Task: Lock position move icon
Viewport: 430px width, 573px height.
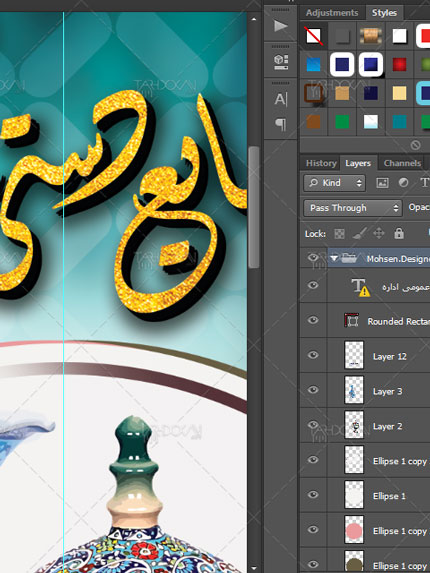Action: (x=379, y=234)
